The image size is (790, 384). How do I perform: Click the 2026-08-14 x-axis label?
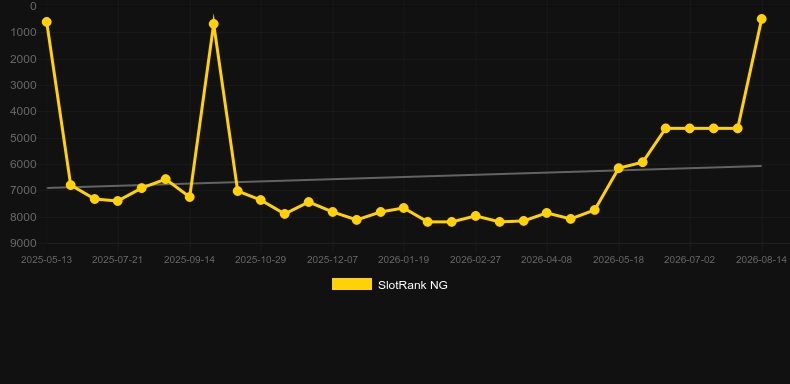tap(761, 260)
